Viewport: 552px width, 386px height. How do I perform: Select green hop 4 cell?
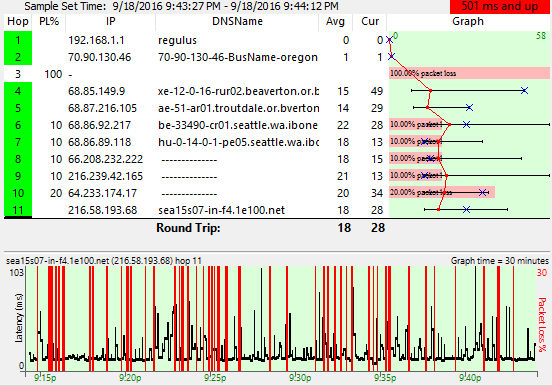[18, 91]
